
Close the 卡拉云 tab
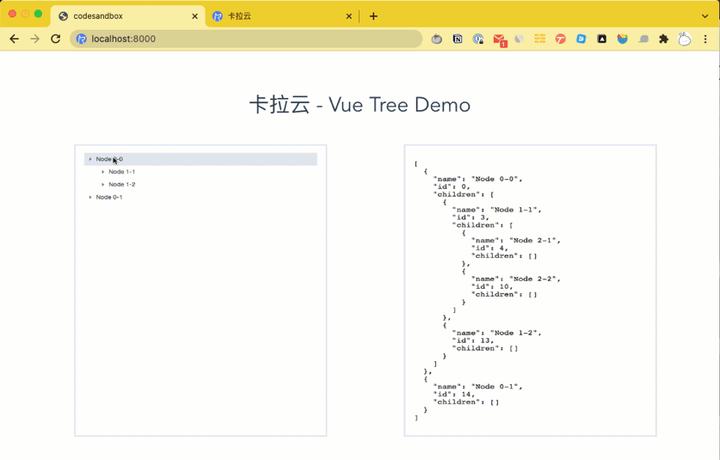pyautogui.click(x=349, y=16)
